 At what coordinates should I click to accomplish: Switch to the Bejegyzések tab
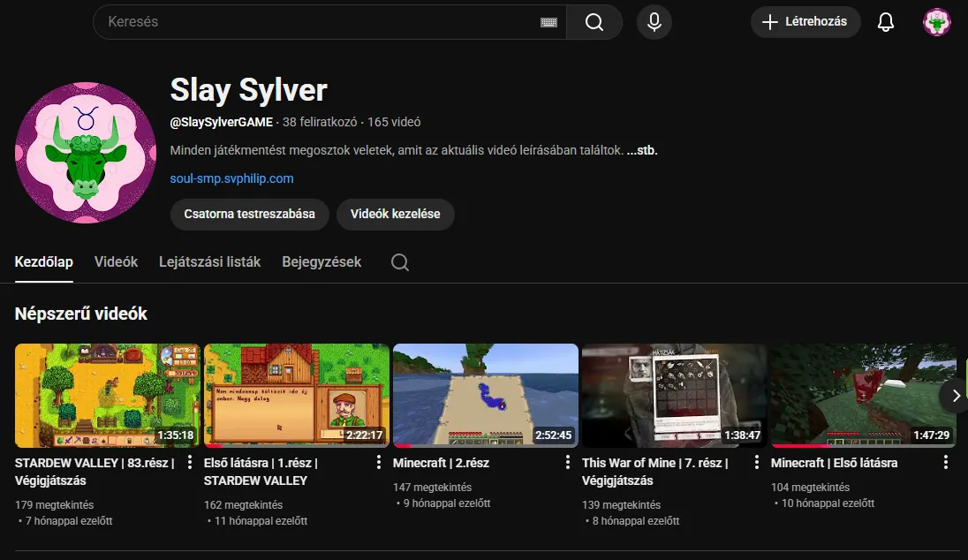(x=321, y=261)
